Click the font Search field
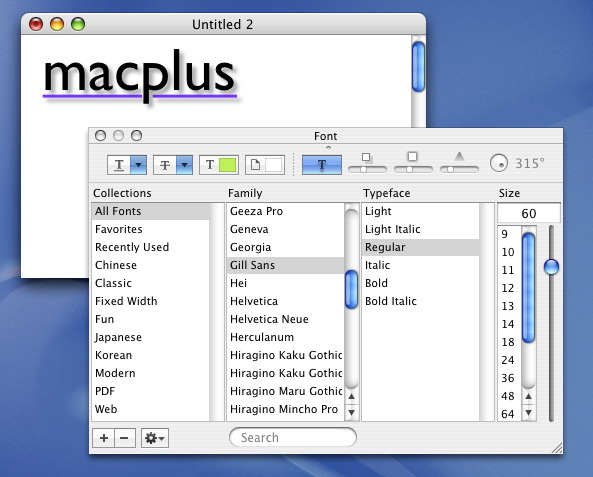 tap(293, 438)
